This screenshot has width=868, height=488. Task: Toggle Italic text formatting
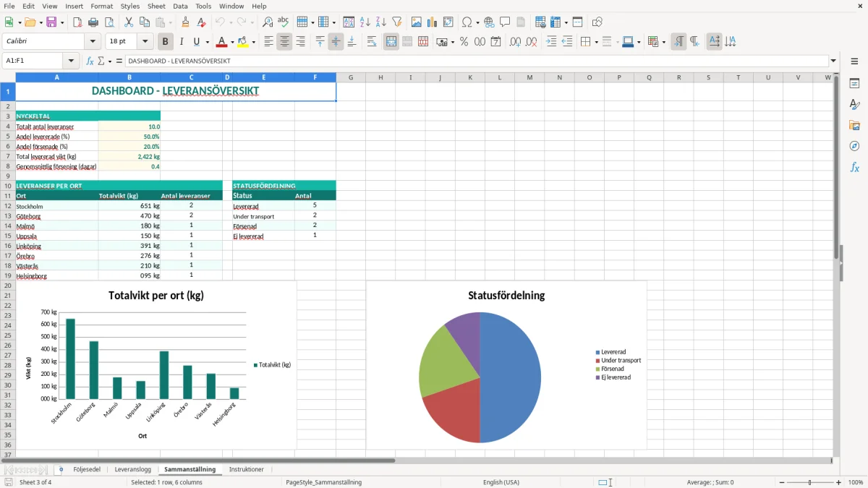182,42
